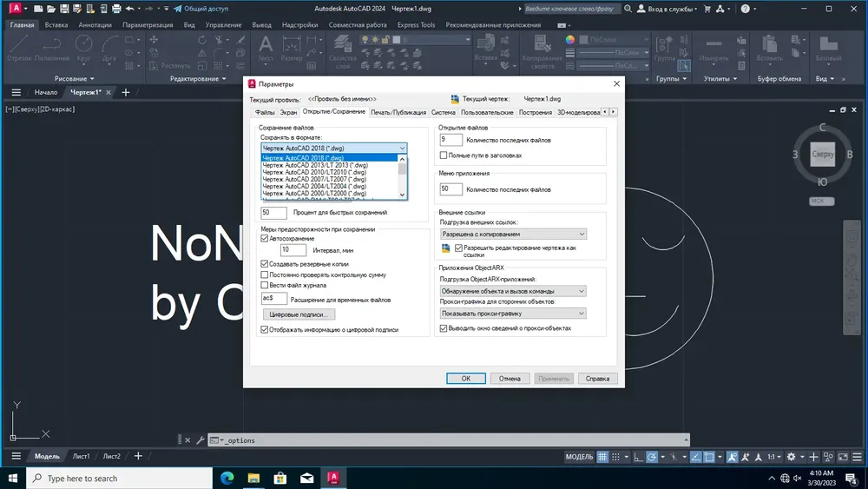Viewport: 868px width, 489px height.
Task: Click the colorful object color wheel in the ribbon
Action: (x=570, y=40)
